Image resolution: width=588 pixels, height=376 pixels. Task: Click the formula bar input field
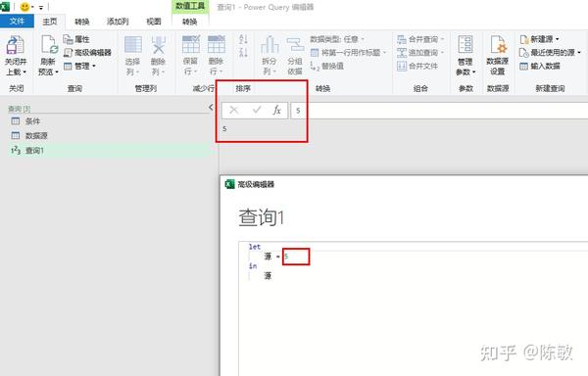[439, 111]
